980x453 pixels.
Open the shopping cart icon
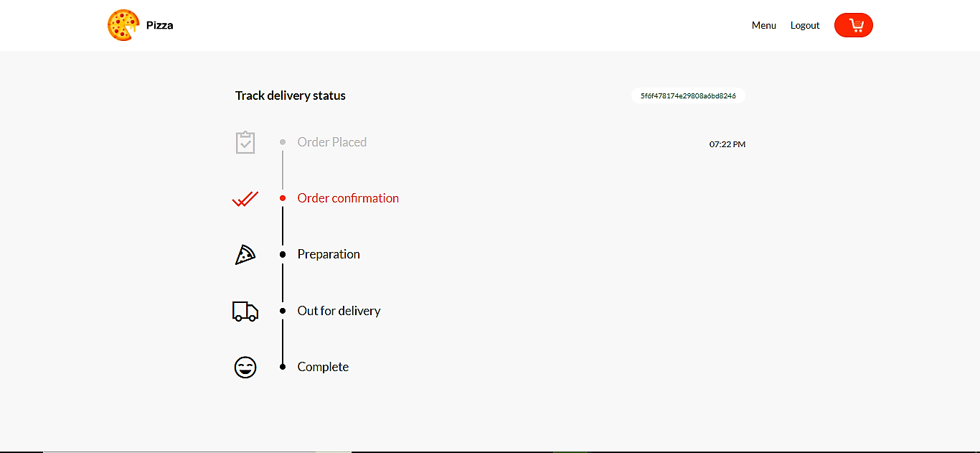pyautogui.click(x=853, y=24)
